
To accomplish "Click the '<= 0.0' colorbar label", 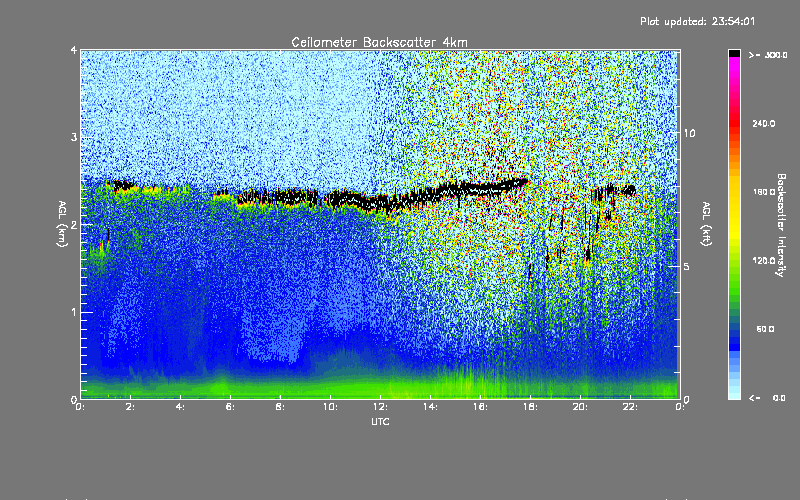I will tap(767, 398).
